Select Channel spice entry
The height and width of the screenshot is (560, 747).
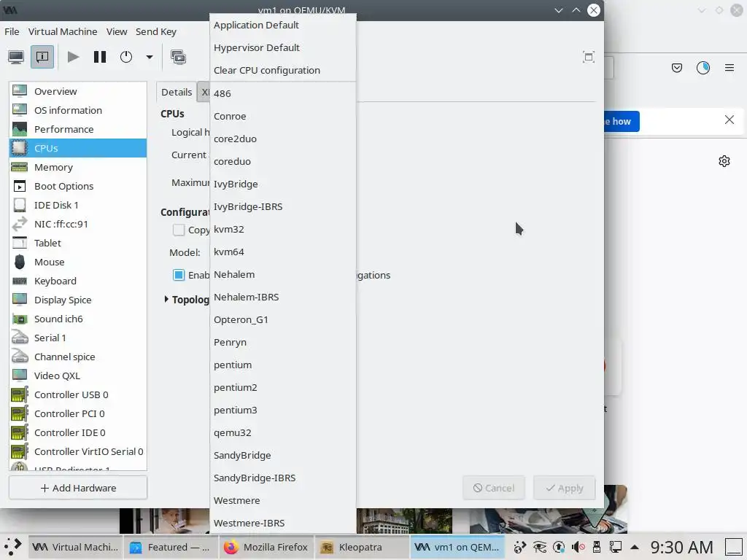[x=78, y=357]
